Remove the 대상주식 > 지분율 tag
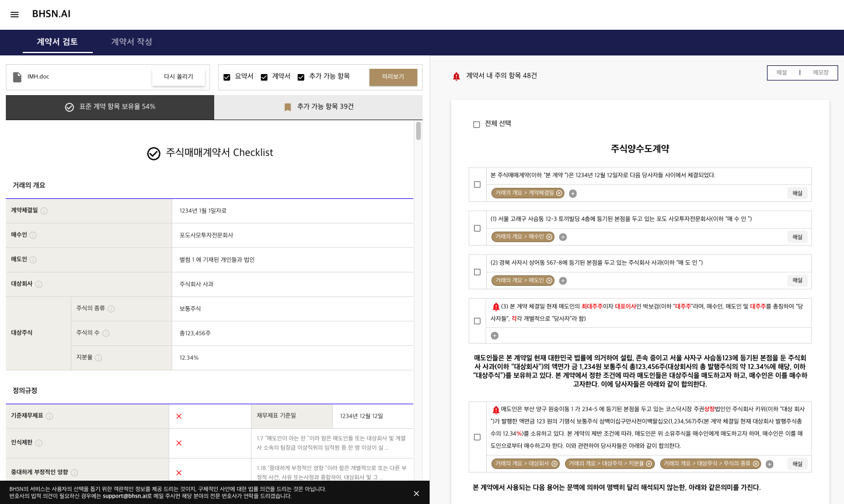Screen dimensions: 844x504 coord(649,464)
